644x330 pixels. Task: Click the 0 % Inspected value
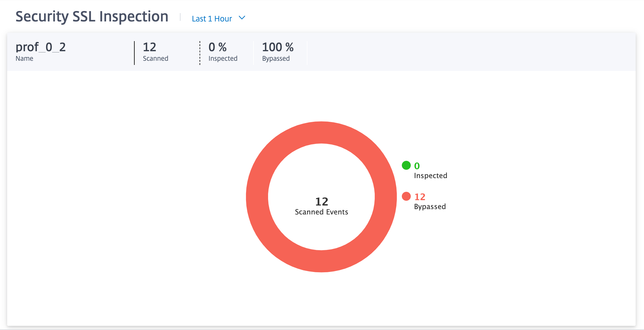tap(217, 47)
